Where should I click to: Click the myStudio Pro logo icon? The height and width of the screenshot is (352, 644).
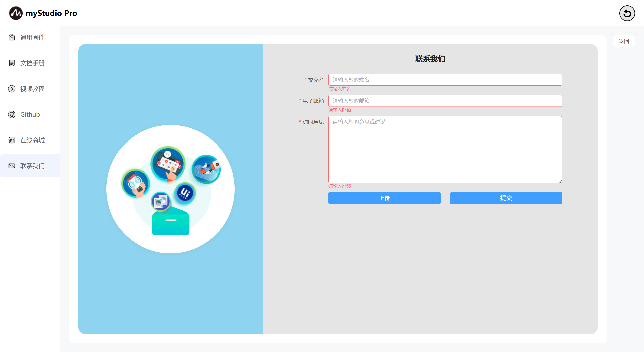pyautogui.click(x=16, y=13)
